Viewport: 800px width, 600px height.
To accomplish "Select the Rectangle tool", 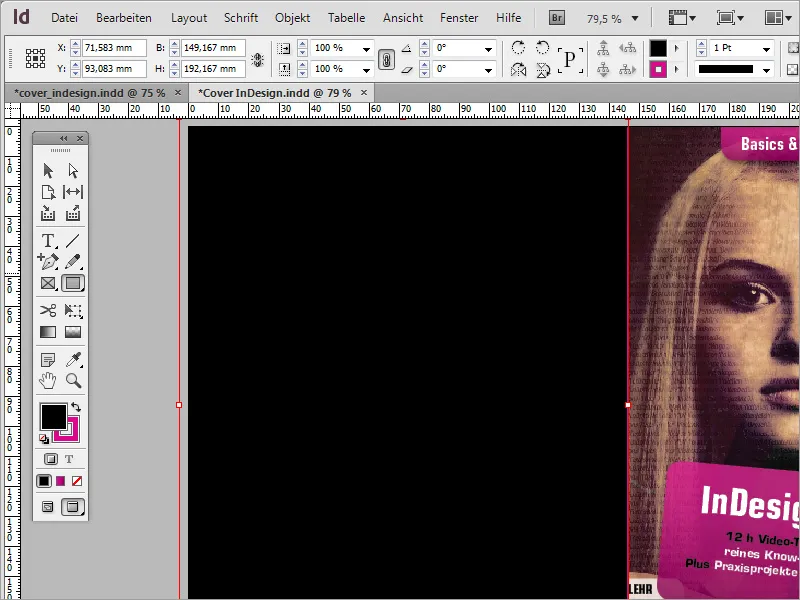I will (x=73, y=283).
